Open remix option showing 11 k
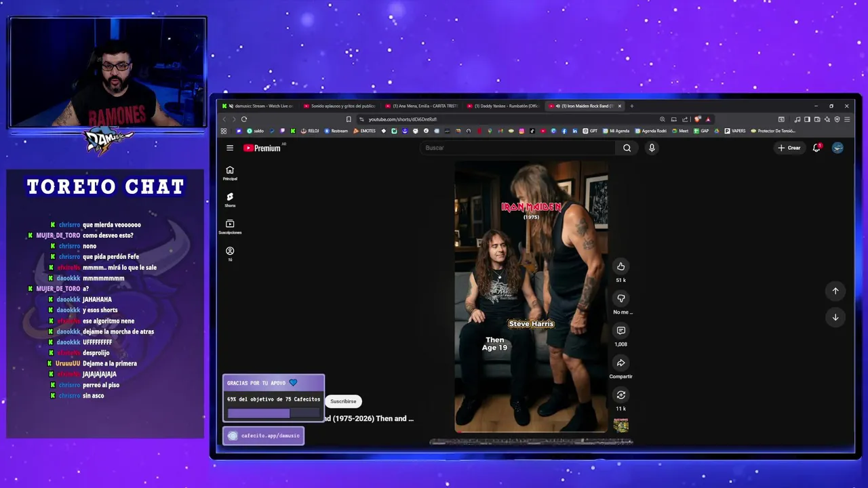Viewport: 868px width, 488px height. [x=620, y=394]
